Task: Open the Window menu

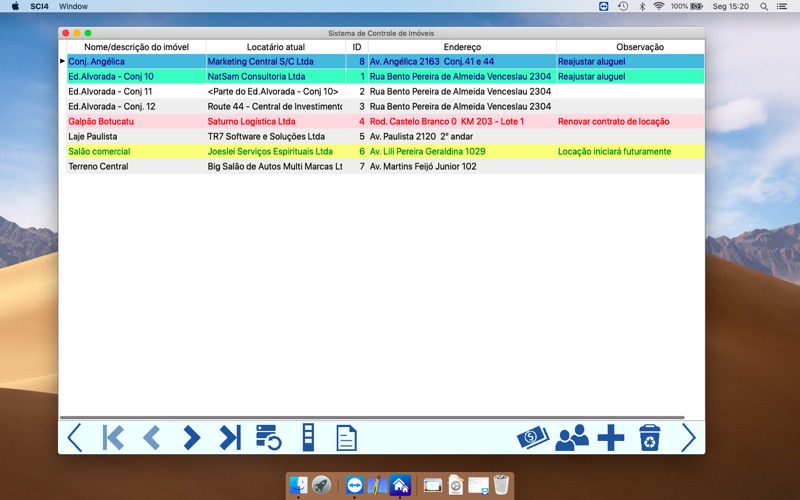Action: (x=73, y=6)
